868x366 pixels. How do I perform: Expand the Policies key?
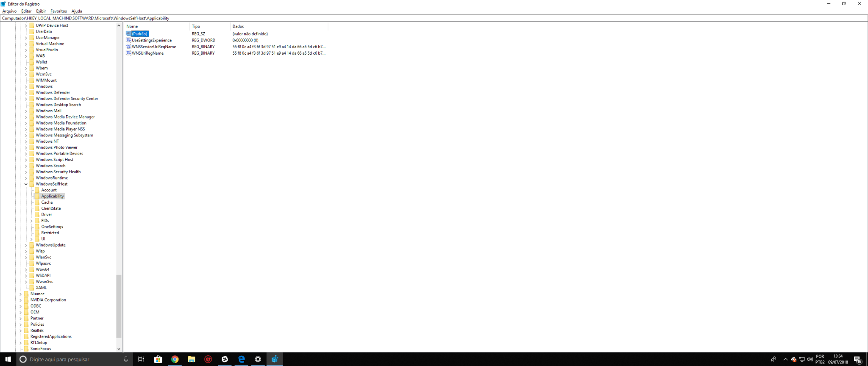point(20,324)
